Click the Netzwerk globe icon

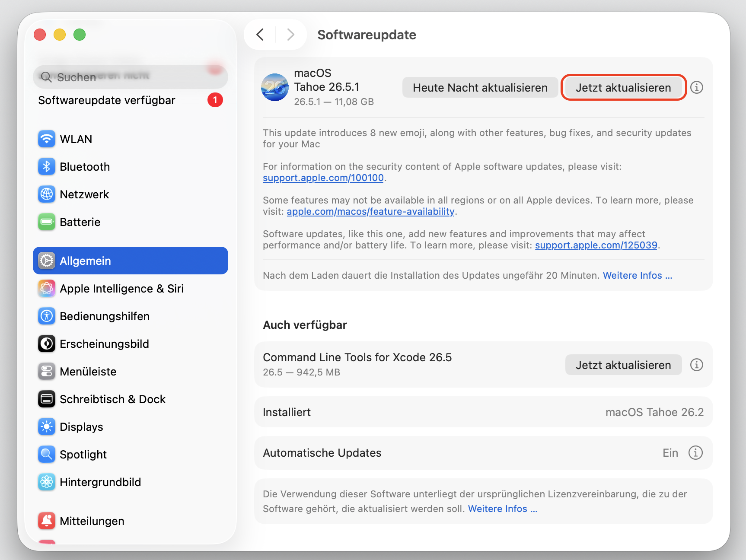pos(47,194)
